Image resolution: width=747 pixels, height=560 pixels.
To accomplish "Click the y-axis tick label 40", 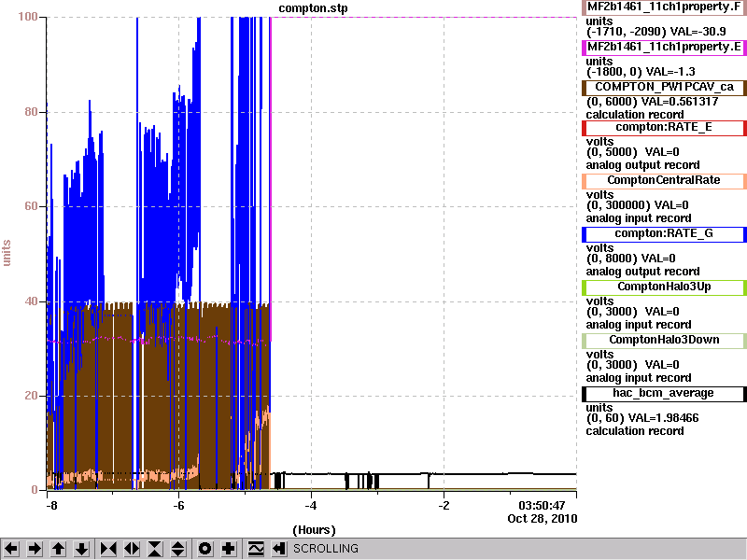I will 31,301.
